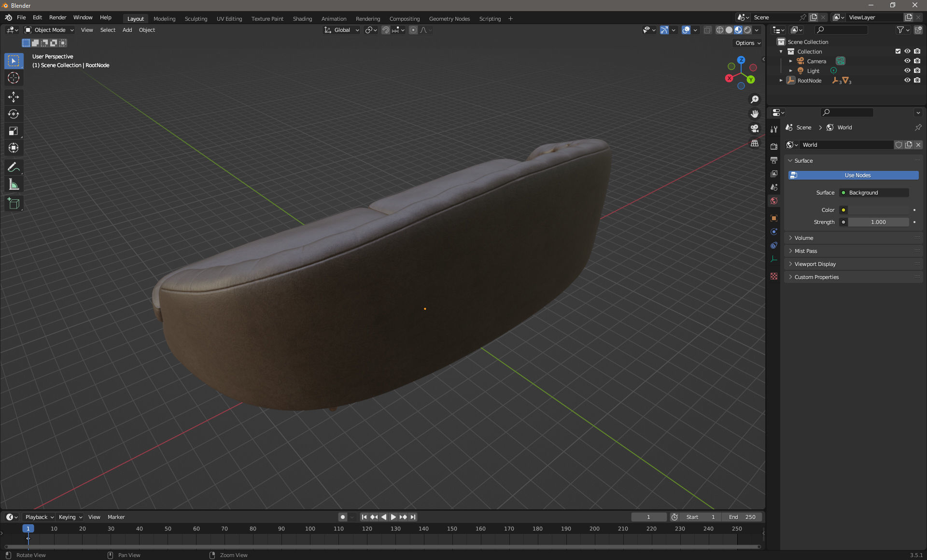
Task: Open the Object Constraints properties tab
Action: [774, 245]
